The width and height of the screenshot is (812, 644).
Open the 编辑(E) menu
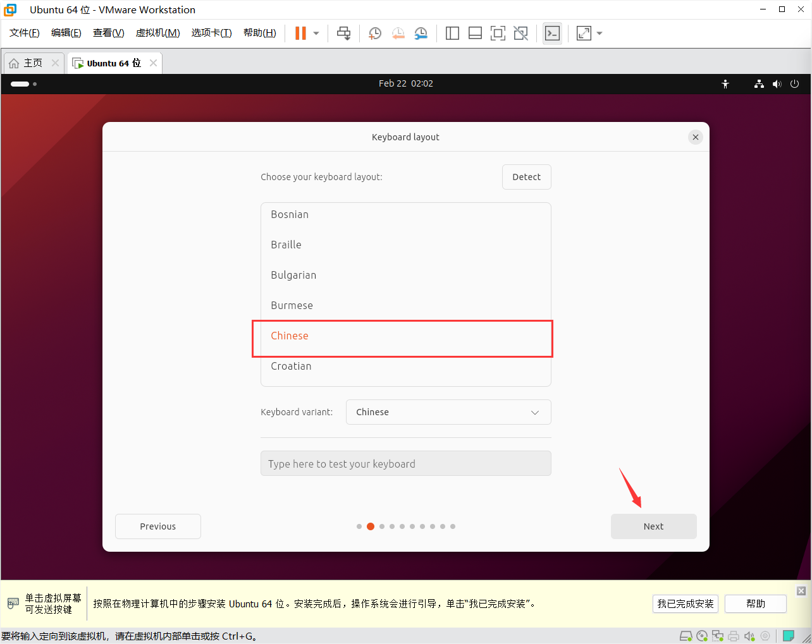pyautogui.click(x=66, y=33)
